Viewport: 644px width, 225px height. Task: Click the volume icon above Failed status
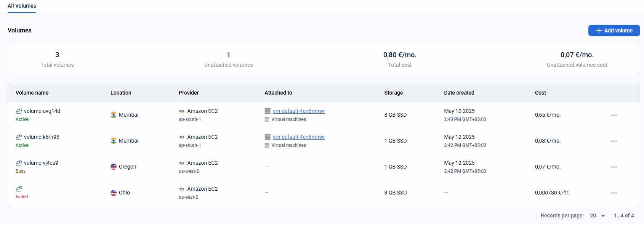[19, 189]
